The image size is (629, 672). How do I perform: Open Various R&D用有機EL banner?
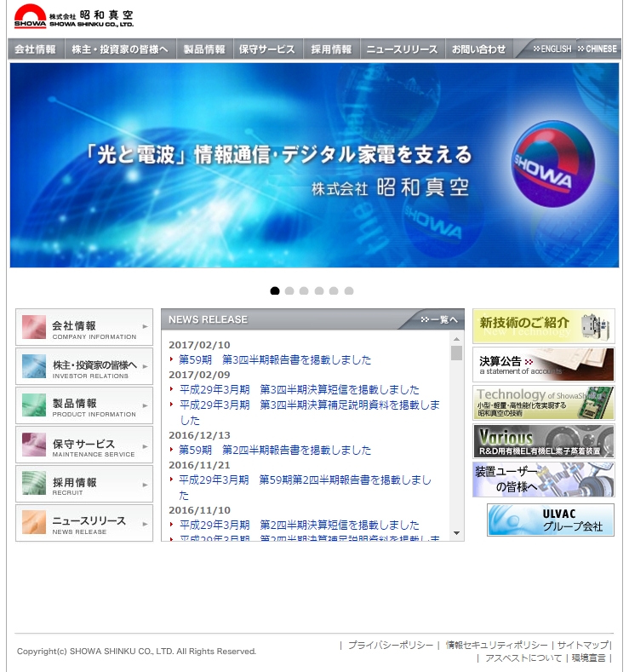(x=543, y=441)
